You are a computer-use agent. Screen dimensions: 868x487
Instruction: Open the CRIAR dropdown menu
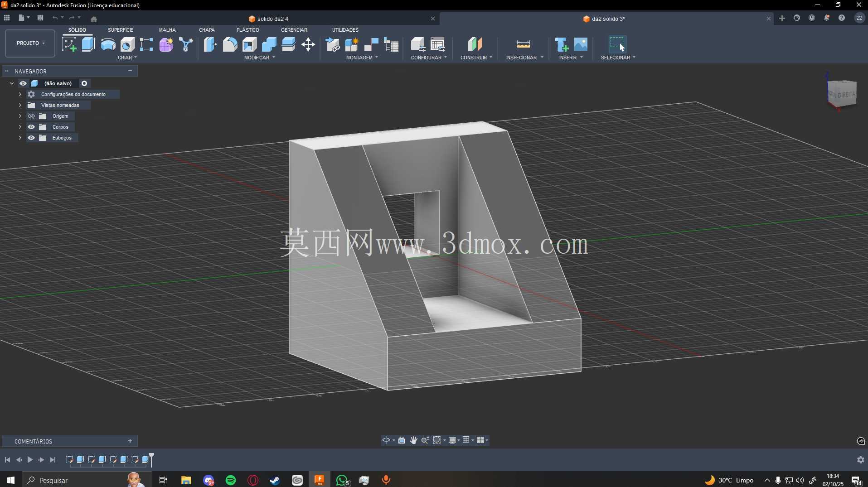click(x=127, y=58)
